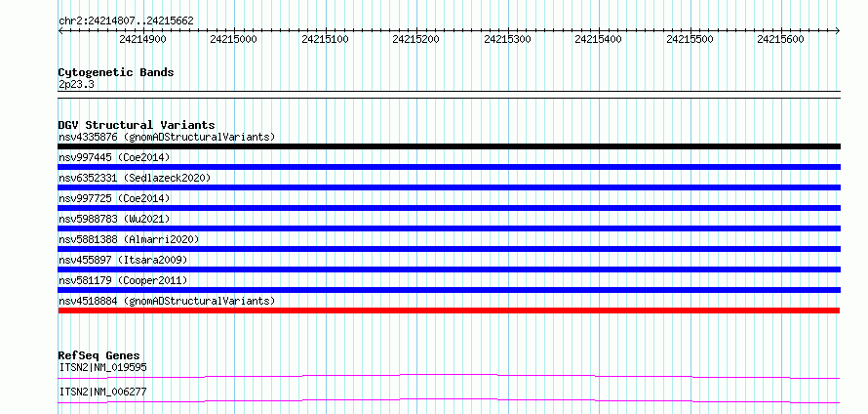Screen dimensions: 868x414
Task: Click ruler position label 24215300
Action: tap(507, 39)
